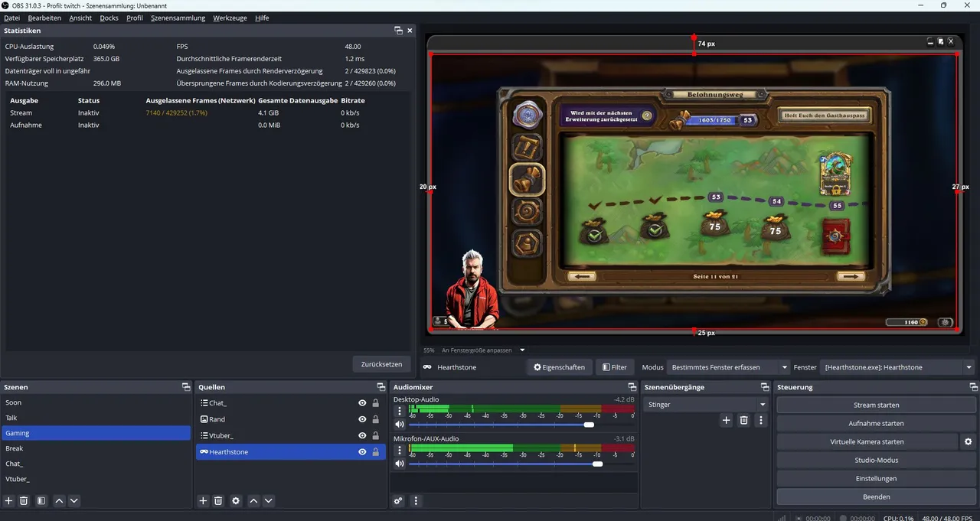This screenshot has height=521, width=980.
Task: Undock the Quellen panel
Action: click(x=381, y=387)
